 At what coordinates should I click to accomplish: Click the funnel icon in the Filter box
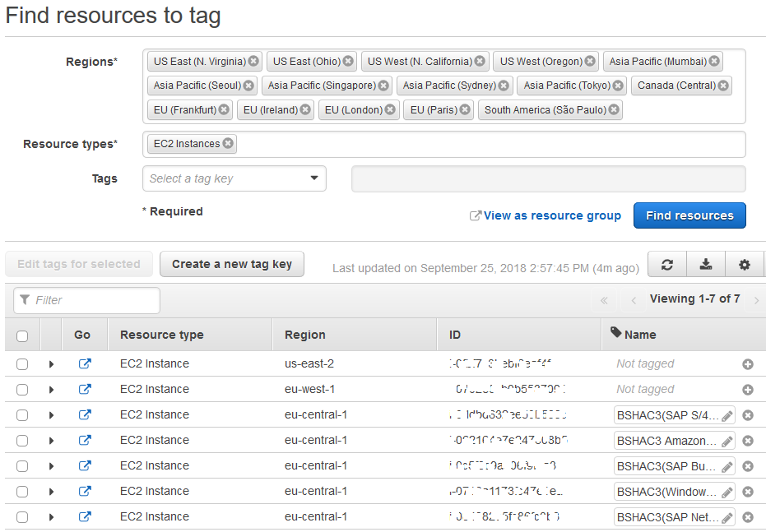click(x=25, y=300)
